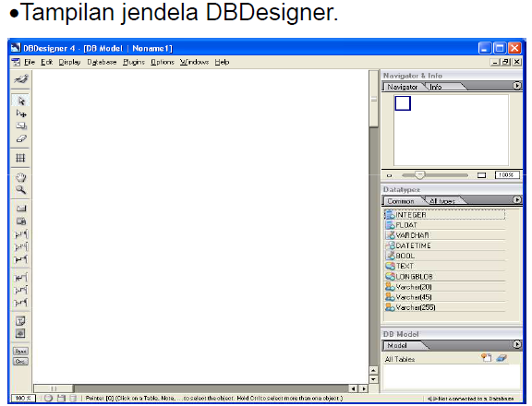532x406 pixels.
Task: Click the floppy disk save icon in status bar
Action: [x=61, y=399]
